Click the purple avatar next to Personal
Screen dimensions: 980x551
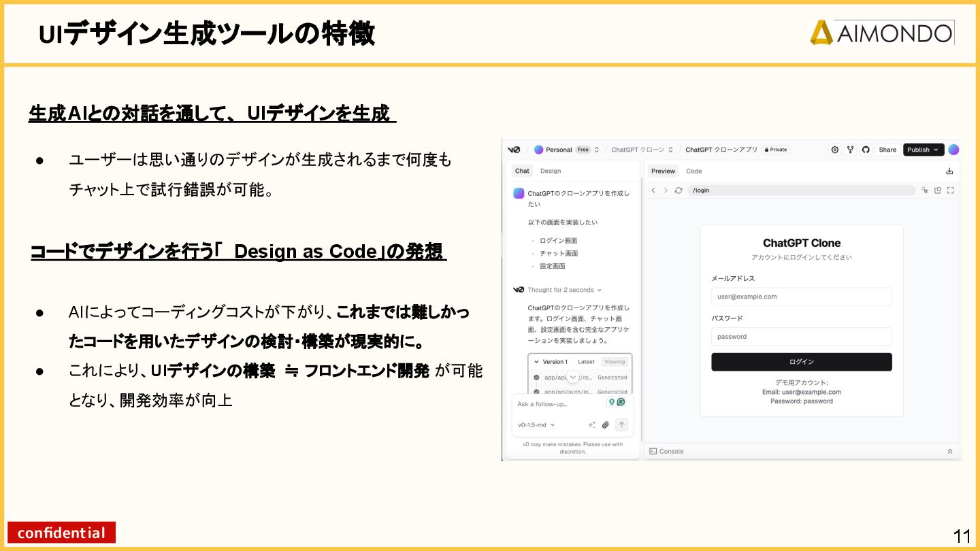click(x=539, y=150)
